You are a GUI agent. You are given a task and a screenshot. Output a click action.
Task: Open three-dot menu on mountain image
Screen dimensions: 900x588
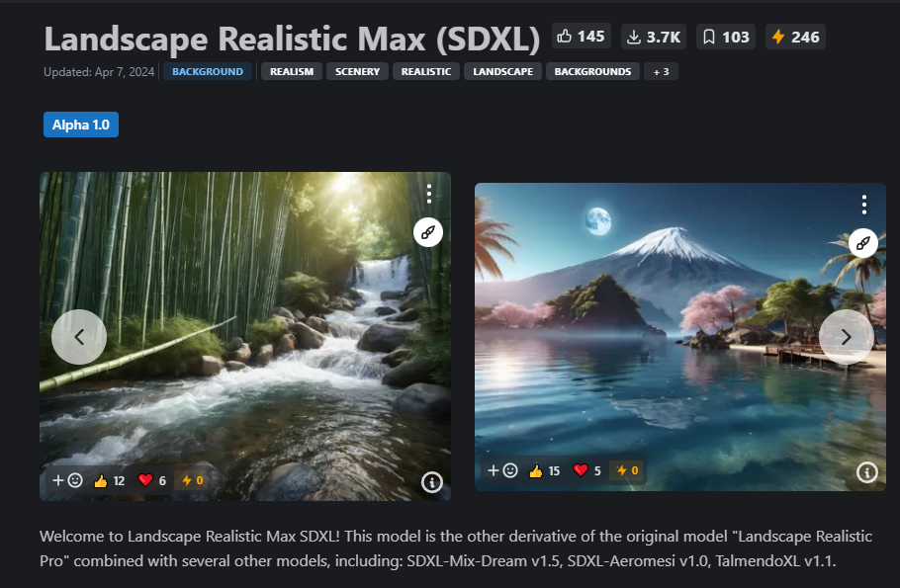click(x=863, y=205)
